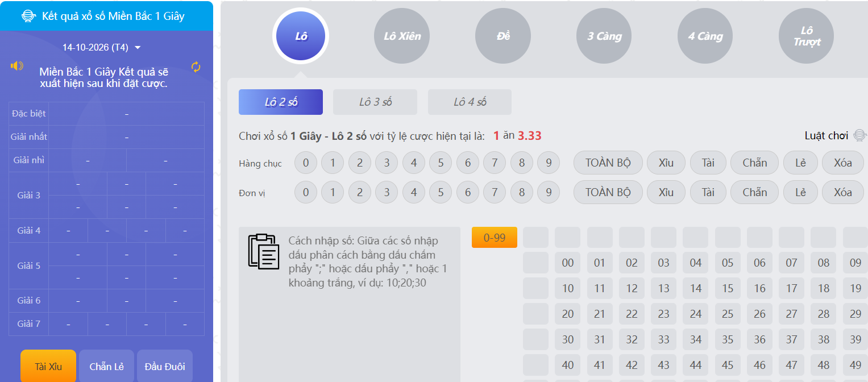Pick number 23 in the grid
Image resolution: width=868 pixels, height=382 pixels.
[664, 314]
